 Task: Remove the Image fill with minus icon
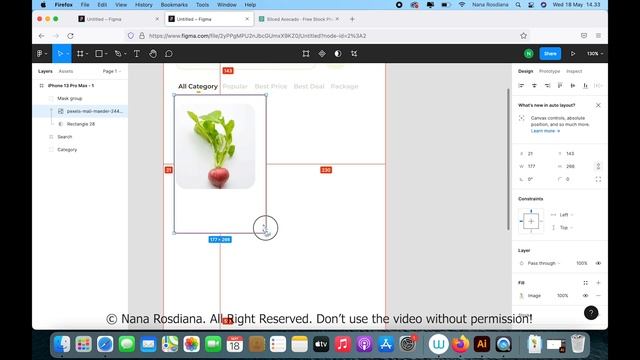click(x=598, y=296)
